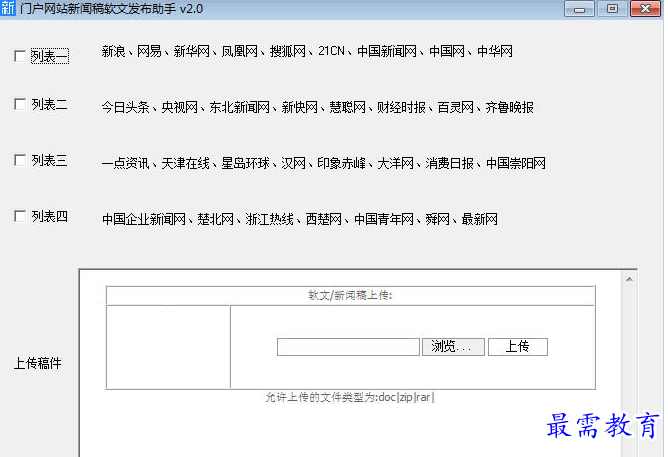This screenshot has width=668, height=457.
Task: Click the 上传稿件 label
Action: click(x=37, y=363)
